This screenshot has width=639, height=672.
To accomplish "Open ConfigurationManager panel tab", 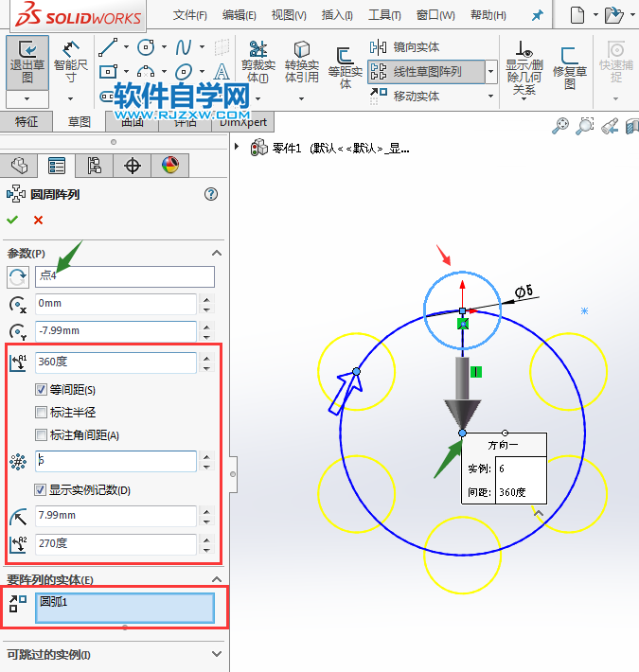I will (95, 166).
